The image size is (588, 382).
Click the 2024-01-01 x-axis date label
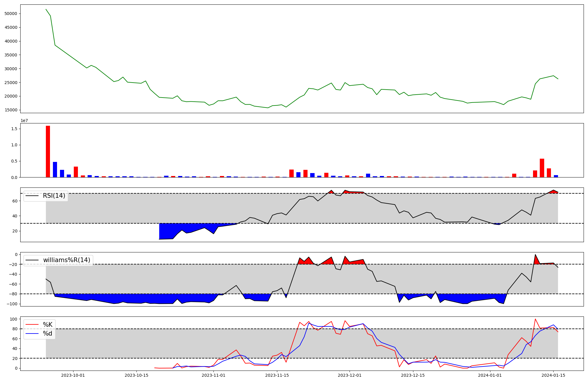pos(490,375)
